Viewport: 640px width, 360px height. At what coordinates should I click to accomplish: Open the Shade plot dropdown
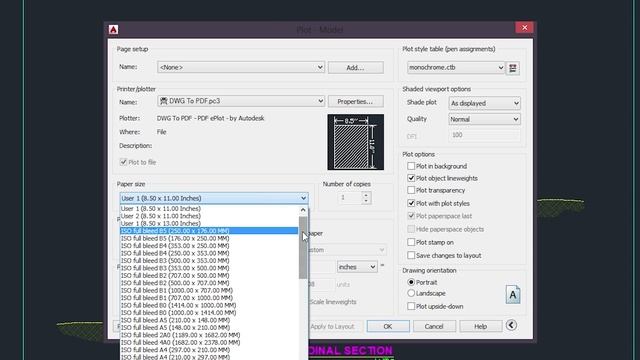(484, 103)
